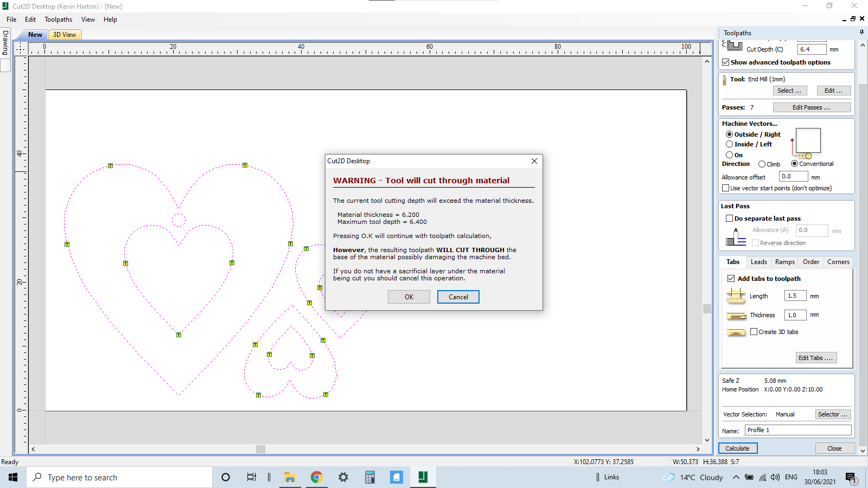This screenshot has height=488, width=868.
Task: Pin the Toolpaths panel with the pushpin icon
Action: pyautogui.click(x=861, y=33)
